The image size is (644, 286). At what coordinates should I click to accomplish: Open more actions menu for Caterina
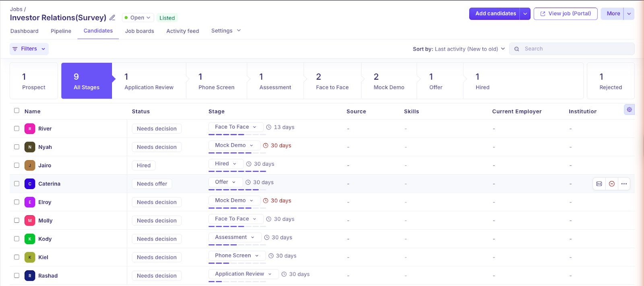point(624,184)
